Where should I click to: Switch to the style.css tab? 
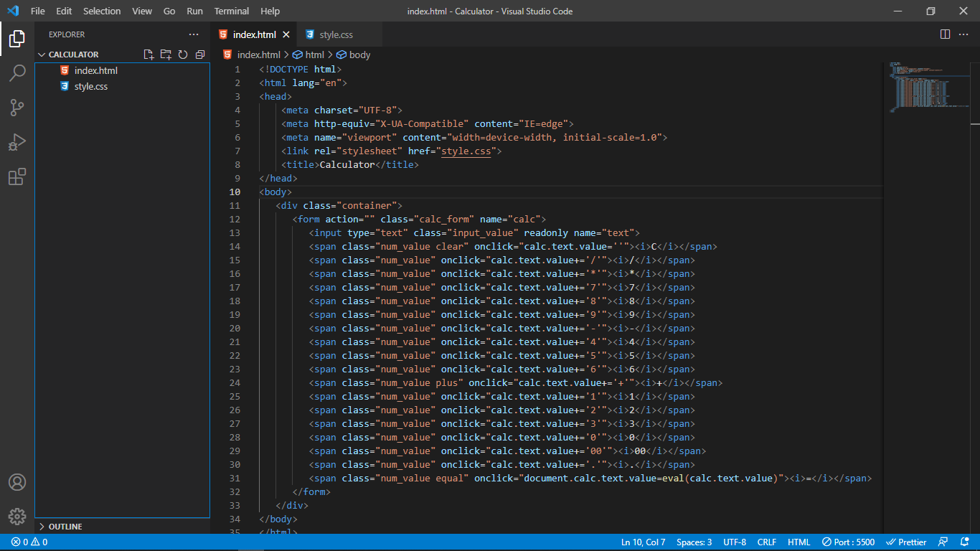(x=336, y=34)
